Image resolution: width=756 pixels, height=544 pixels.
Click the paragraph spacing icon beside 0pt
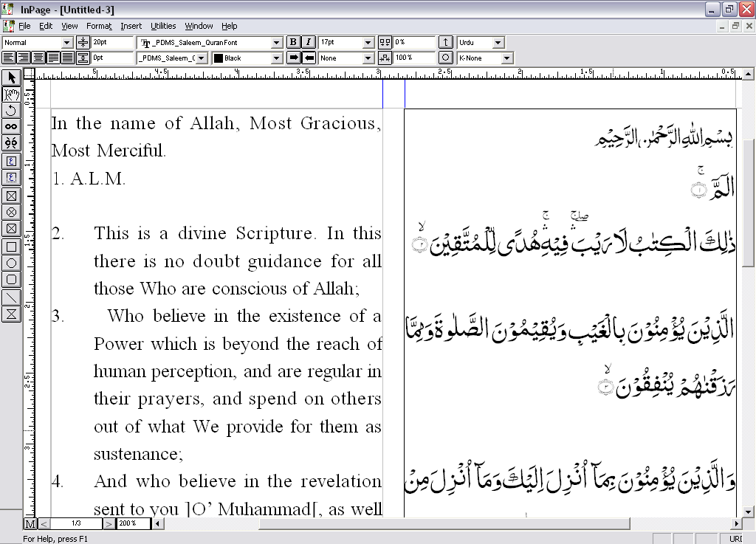tap(83, 58)
